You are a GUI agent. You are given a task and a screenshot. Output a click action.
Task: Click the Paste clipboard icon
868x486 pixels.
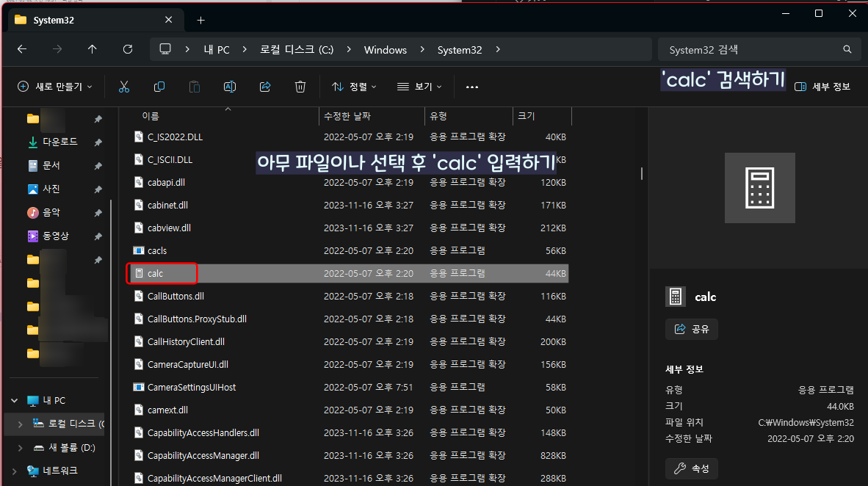pyautogui.click(x=195, y=87)
